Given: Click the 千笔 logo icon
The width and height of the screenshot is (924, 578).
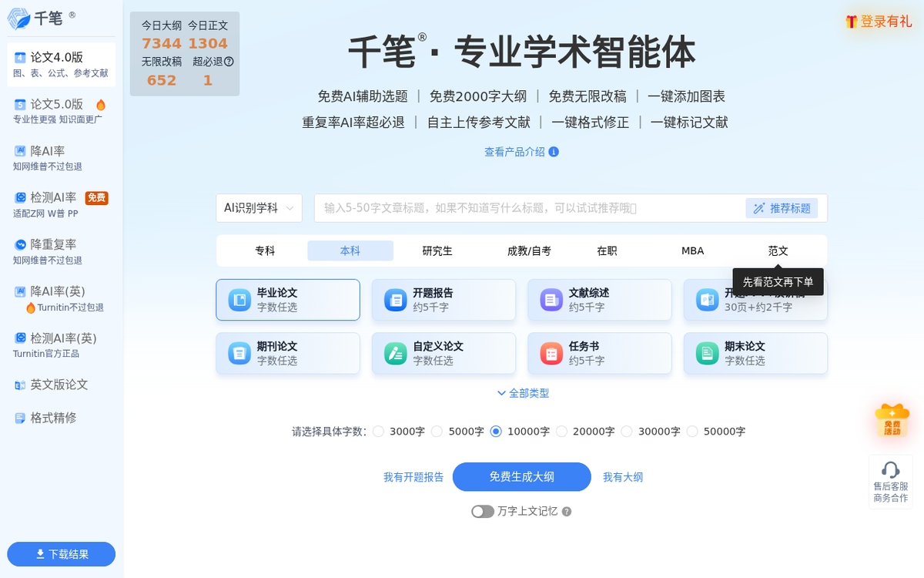Looking at the screenshot, I should click(18, 18).
